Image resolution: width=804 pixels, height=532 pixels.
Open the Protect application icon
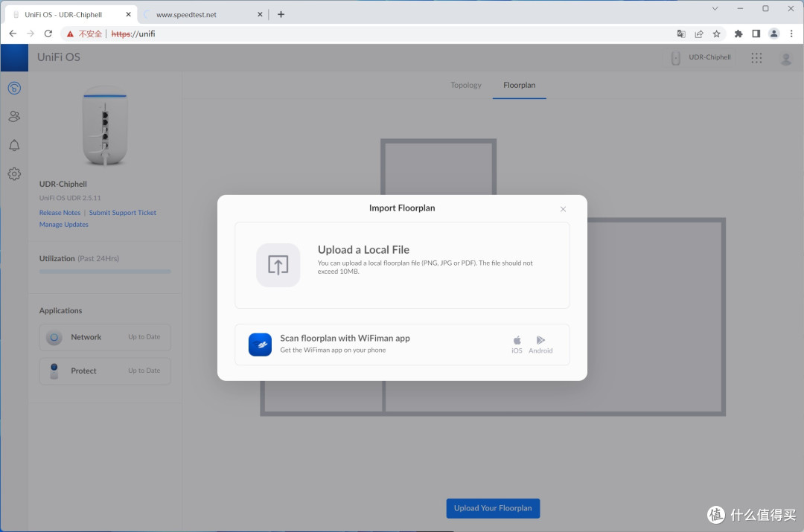click(x=54, y=371)
